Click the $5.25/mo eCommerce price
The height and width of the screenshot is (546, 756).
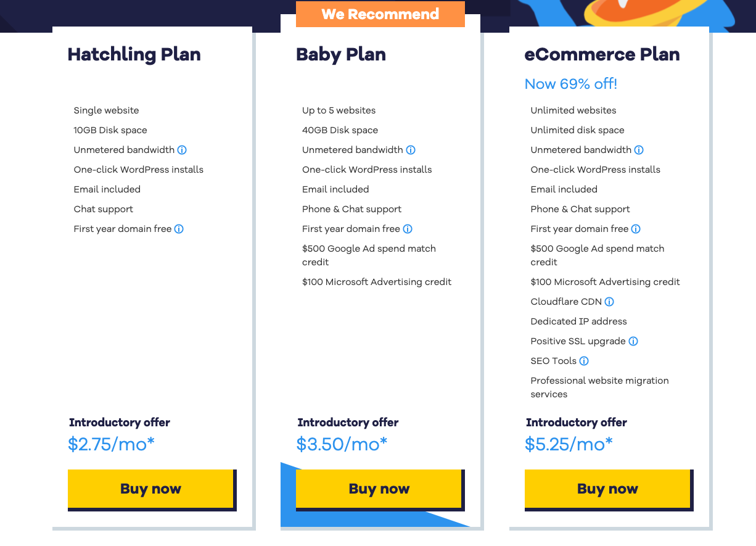[x=569, y=443]
